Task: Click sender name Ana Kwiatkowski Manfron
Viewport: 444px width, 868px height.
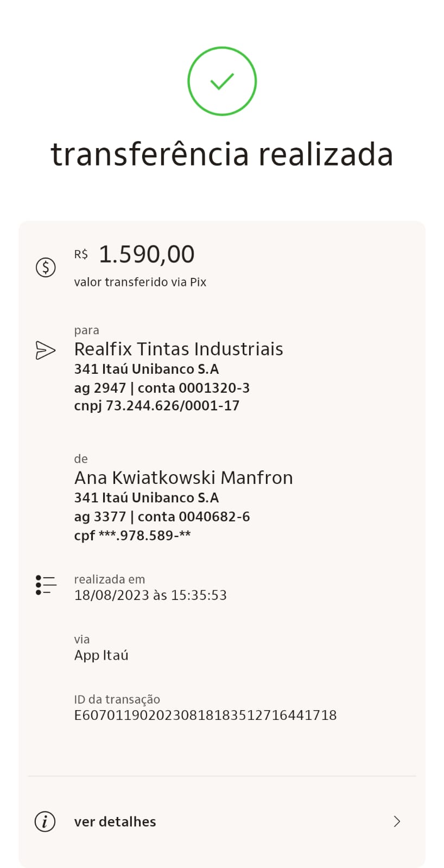Action: tap(183, 477)
